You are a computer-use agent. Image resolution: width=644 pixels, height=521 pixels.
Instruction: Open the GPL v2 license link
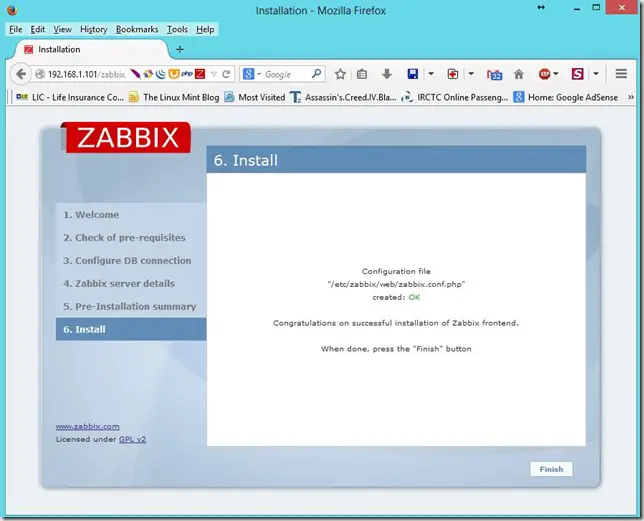click(x=132, y=439)
